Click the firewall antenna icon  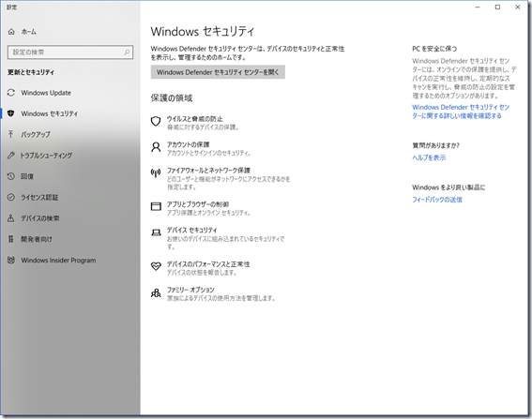156,172
